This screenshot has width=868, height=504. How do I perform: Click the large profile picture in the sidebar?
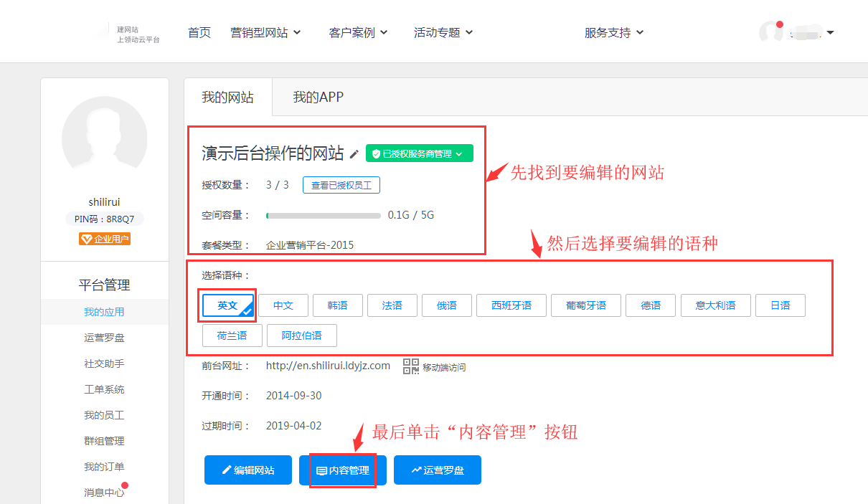coord(105,138)
